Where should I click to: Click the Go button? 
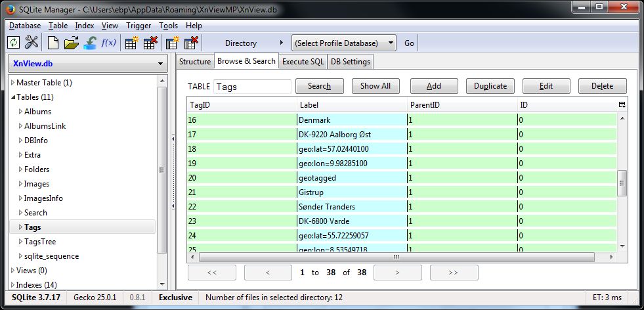pyautogui.click(x=409, y=43)
